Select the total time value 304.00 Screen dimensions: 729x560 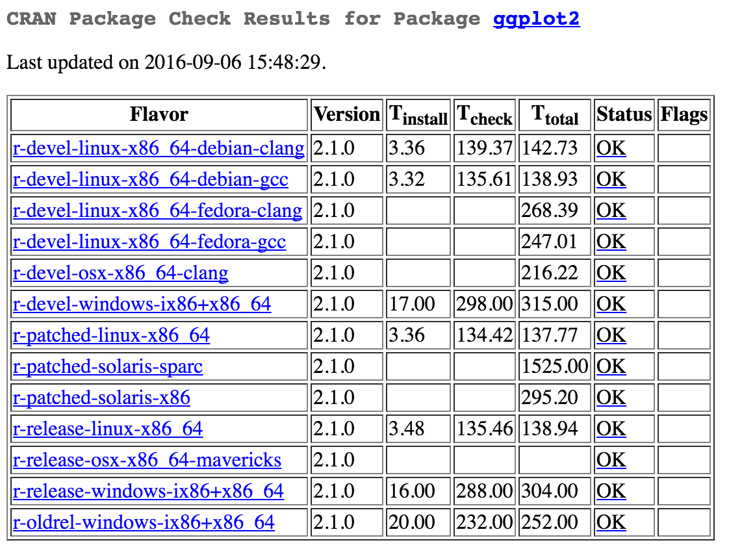[549, 490]
